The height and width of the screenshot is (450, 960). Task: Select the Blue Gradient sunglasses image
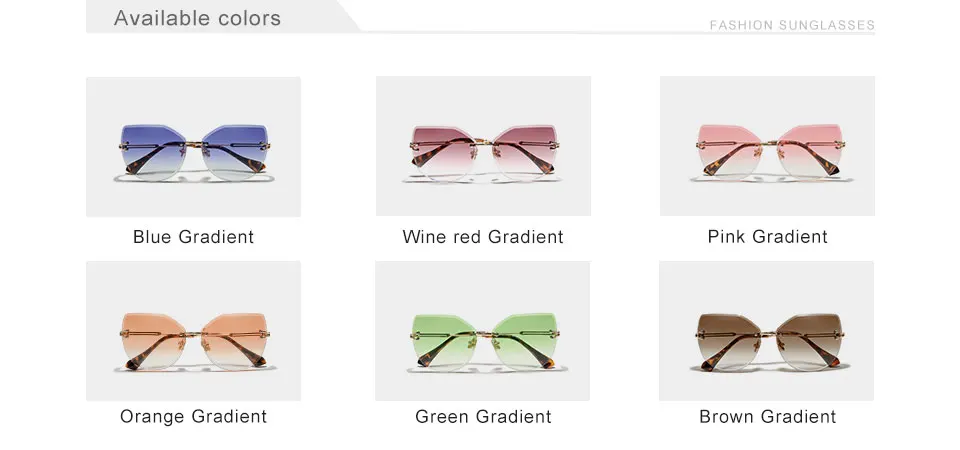click(x=193, y=146)
